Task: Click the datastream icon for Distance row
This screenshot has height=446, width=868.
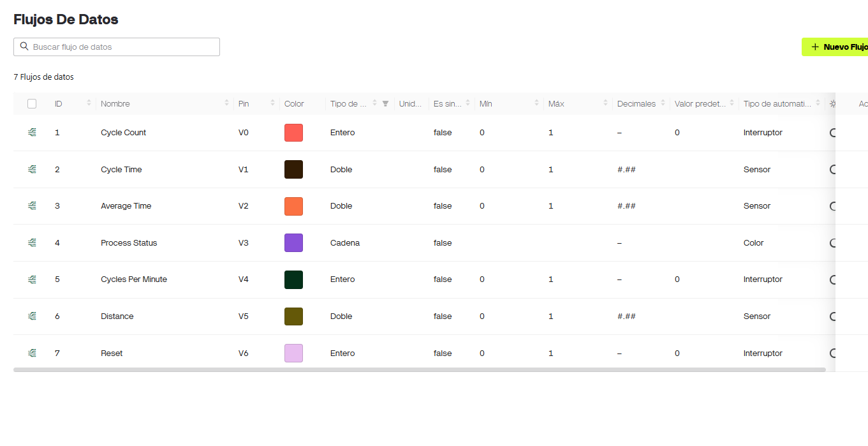Action: coord(32,316)
